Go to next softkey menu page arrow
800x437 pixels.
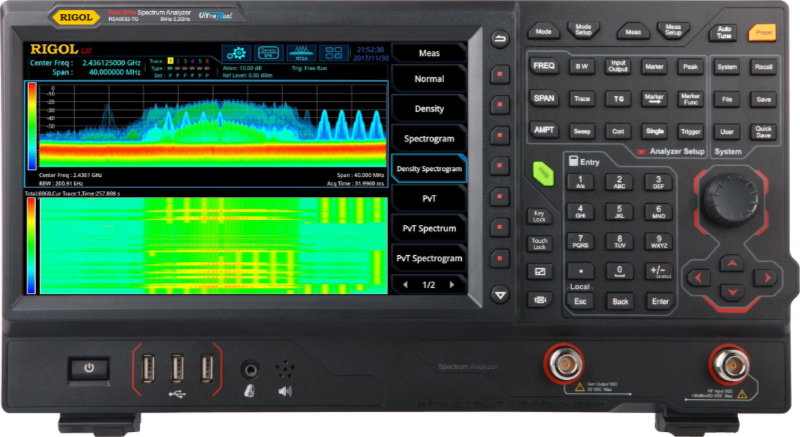point(452,285)
